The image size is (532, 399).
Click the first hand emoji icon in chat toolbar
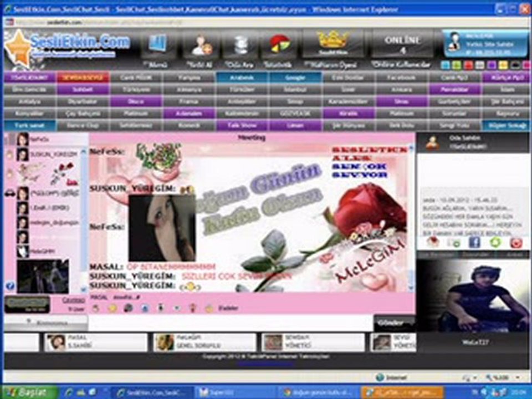point(96,309)
